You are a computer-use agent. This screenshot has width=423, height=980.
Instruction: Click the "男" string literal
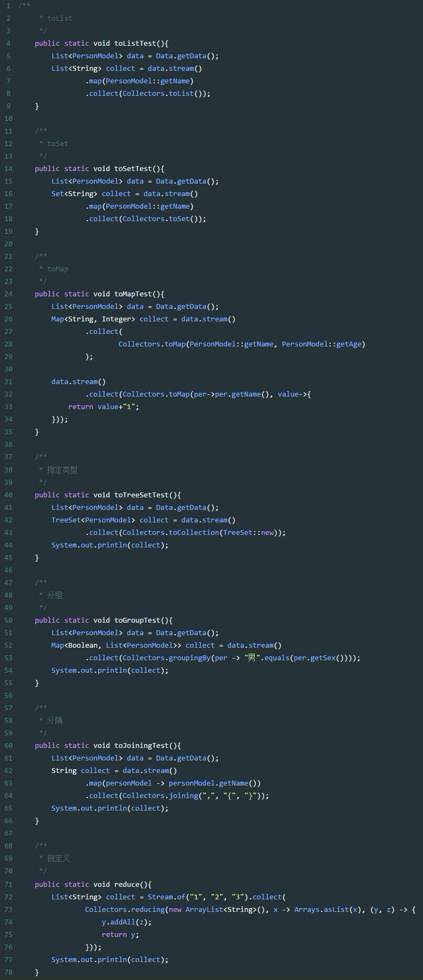pyautogui.click(x=252, y=658)
